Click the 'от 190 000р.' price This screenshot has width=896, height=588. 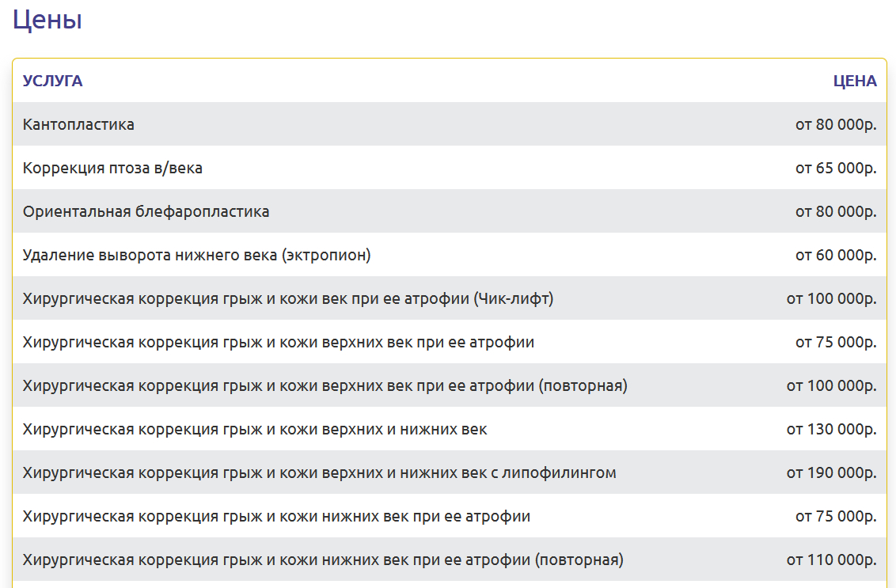tap(831, 472)
